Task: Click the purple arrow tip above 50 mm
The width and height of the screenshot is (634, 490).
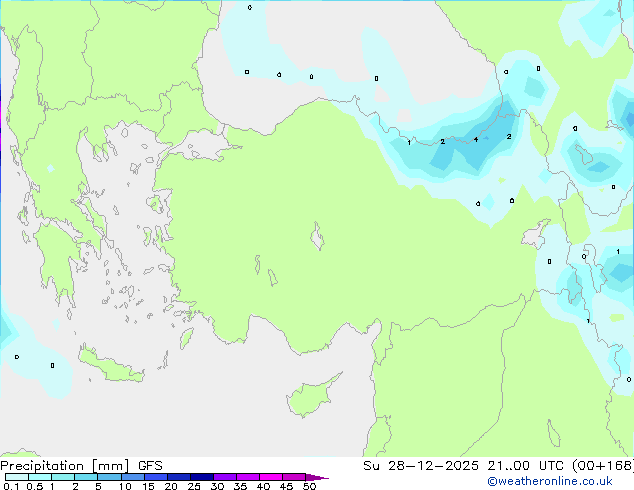Action: point(317,477)
